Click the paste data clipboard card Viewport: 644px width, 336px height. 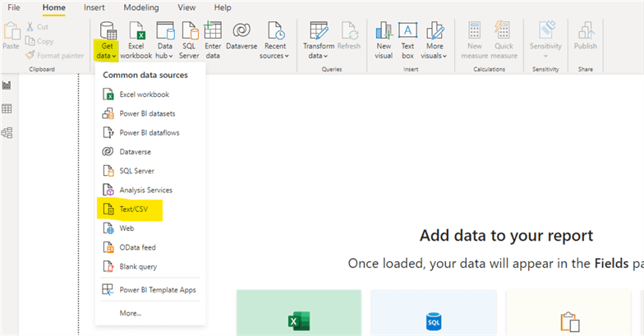pyautogui.click(x=568, y=313)
